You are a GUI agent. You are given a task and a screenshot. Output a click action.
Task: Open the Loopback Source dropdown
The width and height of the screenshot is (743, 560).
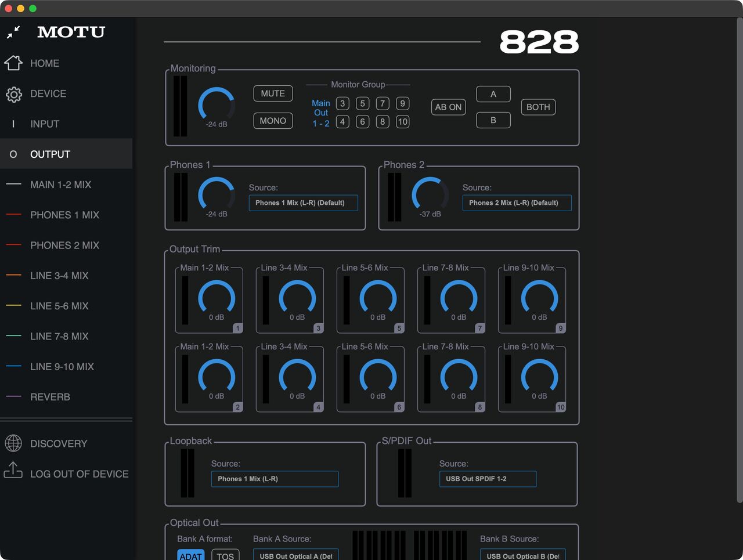275,479
